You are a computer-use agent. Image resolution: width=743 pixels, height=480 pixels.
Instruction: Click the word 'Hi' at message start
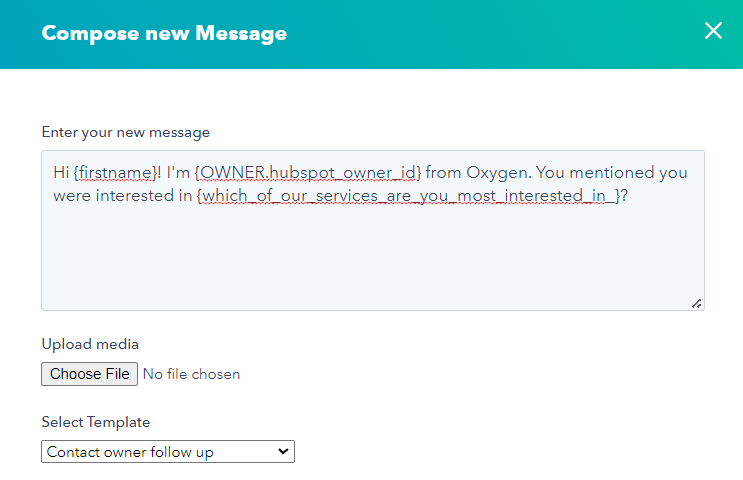tap(61, 172)
